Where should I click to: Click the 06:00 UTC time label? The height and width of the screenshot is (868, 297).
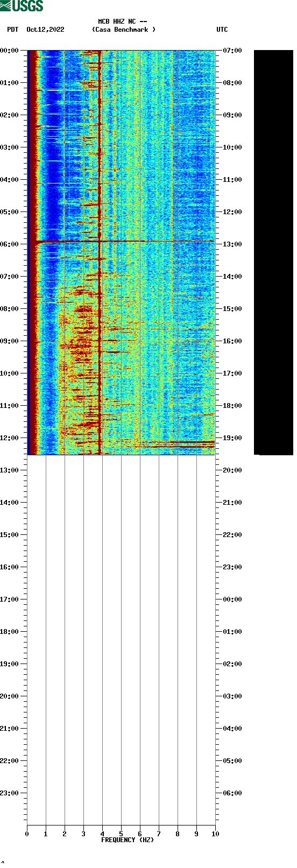click(x=232, y=793)
